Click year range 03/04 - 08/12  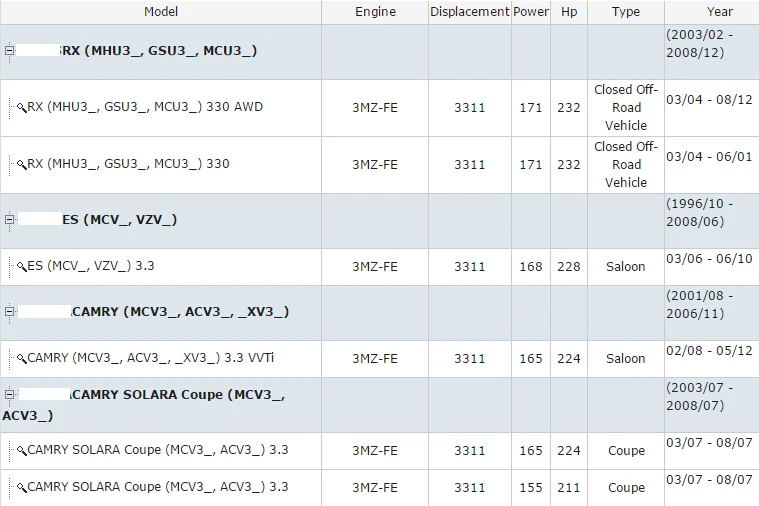709,99
